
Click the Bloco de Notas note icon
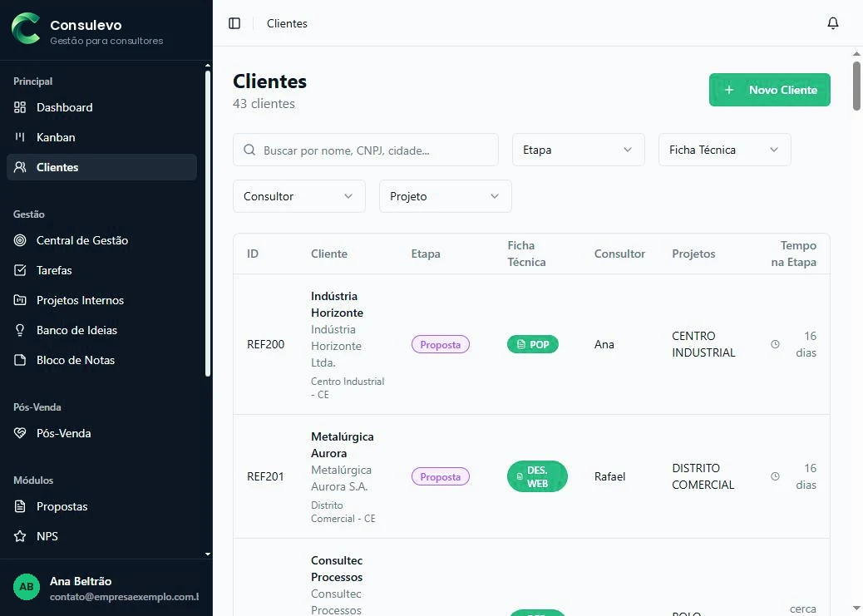tap(20, 360)
